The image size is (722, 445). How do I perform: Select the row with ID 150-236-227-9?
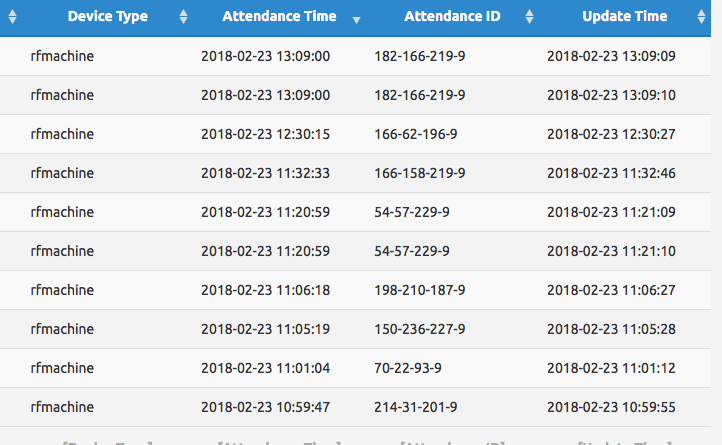pos(355,329)
